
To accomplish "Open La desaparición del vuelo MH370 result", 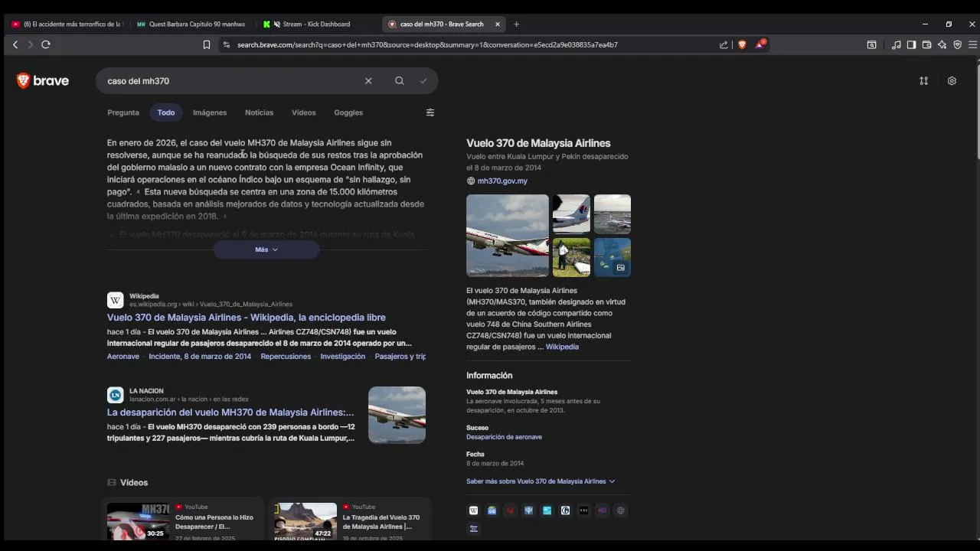I will [x=230, y=412].
